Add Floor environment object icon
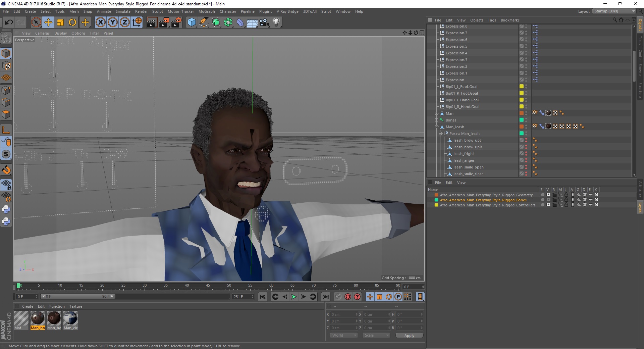 click(x=252, y=22)
